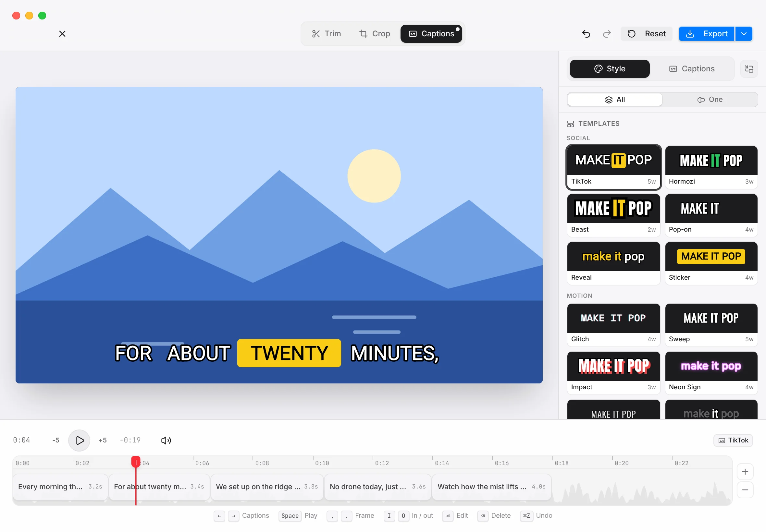Close the editor with the X icon

click(62, 34)
